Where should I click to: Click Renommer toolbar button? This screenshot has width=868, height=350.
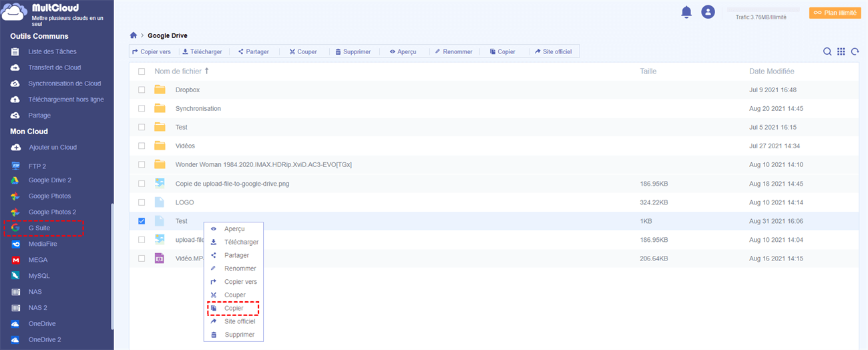tap(453, 51)
